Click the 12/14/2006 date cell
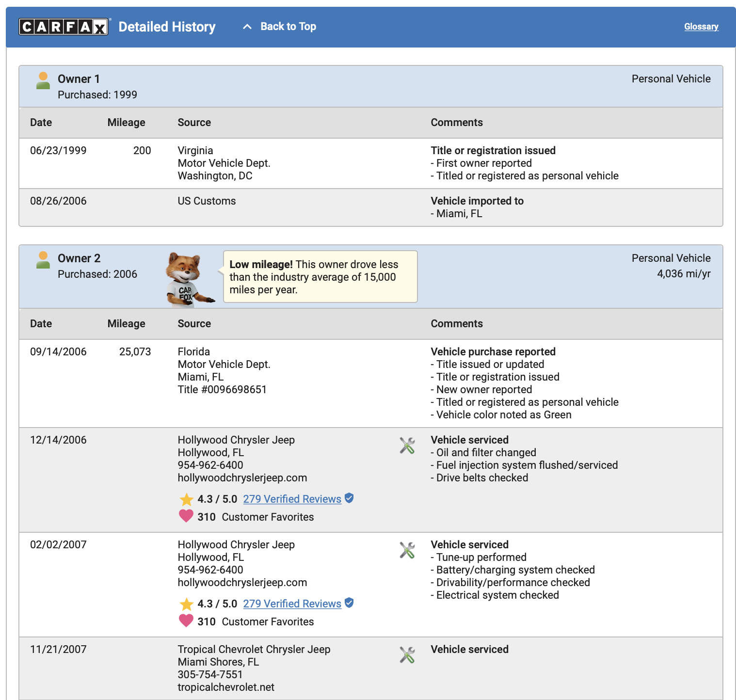This screenshot has width=736, height=700. tap(58, 440)
